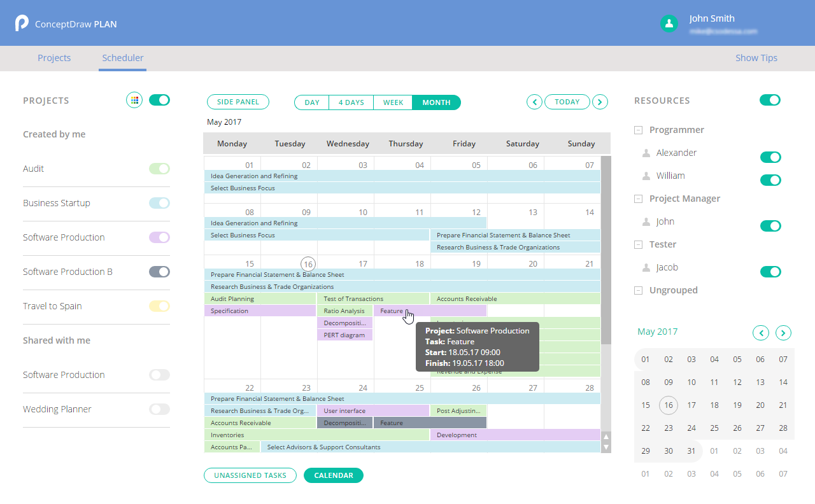This screenshot has width=815, height=504.
Task: Click the scheduler's down scrollbar arrow
Action: click(606, 447)
